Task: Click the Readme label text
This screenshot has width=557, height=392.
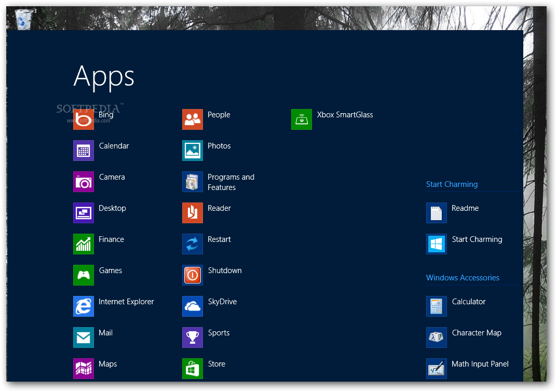Action: 465,208
